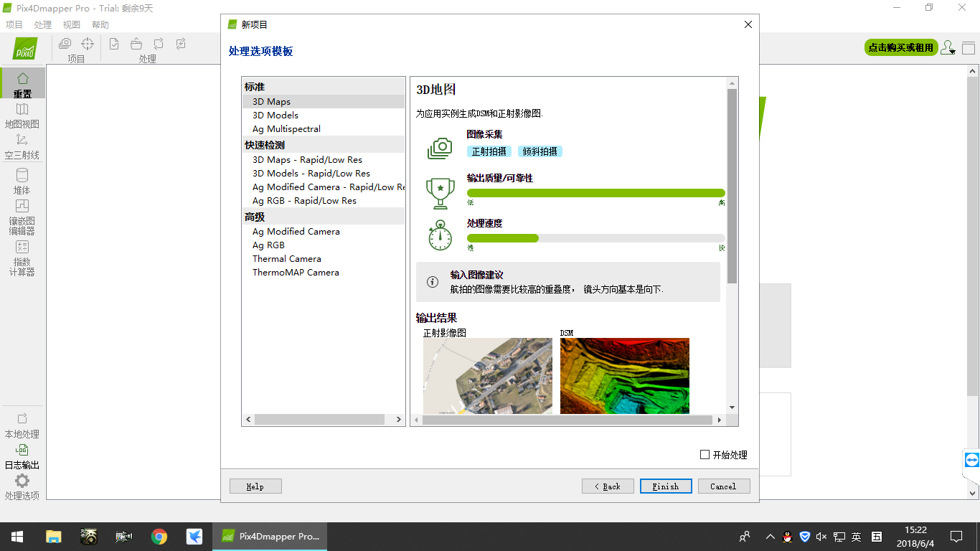This screenshot has height=551, width=980.
Task: Open the Index Calculator 指数计算器 view
Action: click(22, 258)
